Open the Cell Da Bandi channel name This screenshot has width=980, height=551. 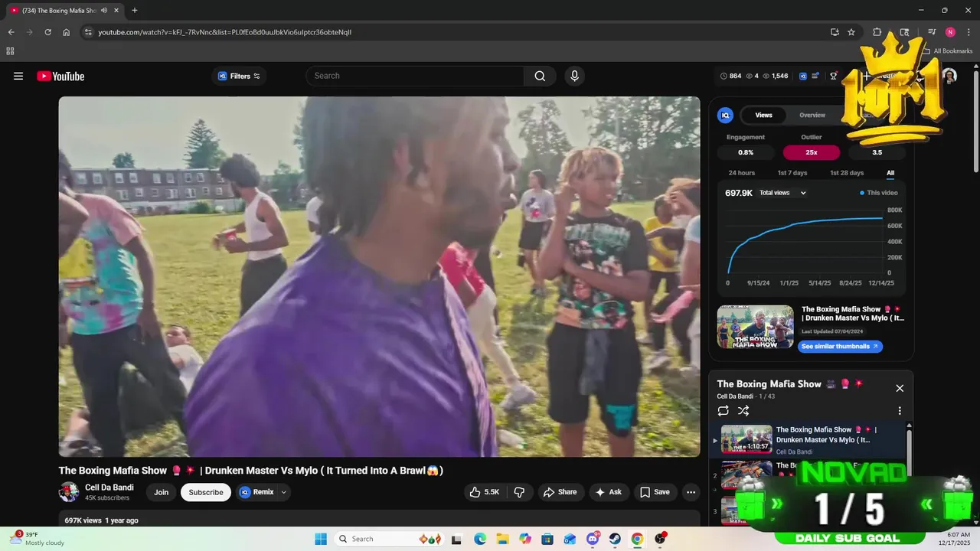(x=109, y=487)
